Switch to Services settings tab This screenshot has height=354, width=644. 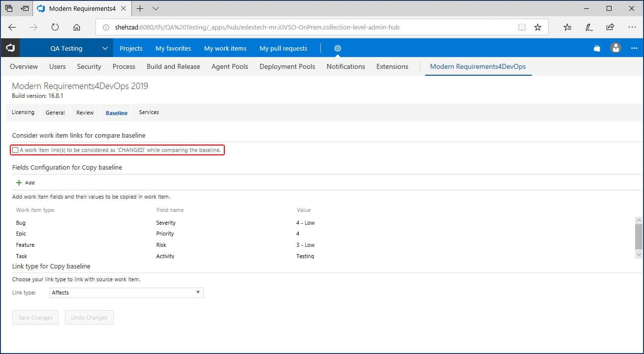coord(149,112)
